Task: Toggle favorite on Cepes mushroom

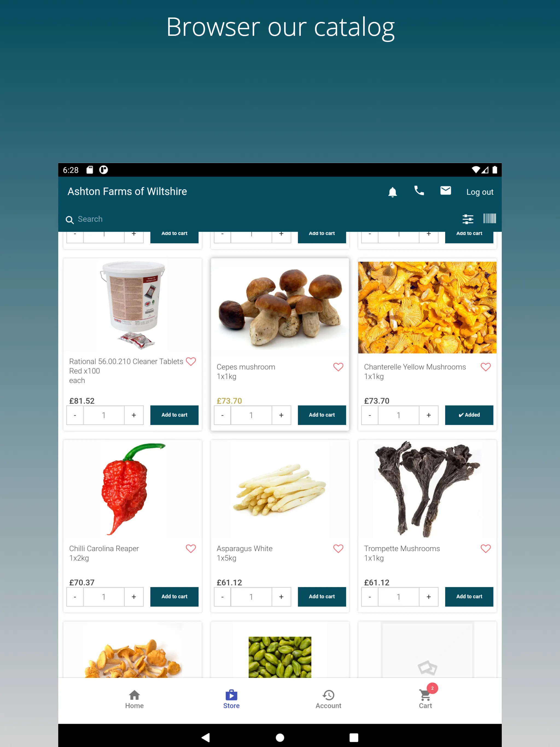Action: [338, 367]
